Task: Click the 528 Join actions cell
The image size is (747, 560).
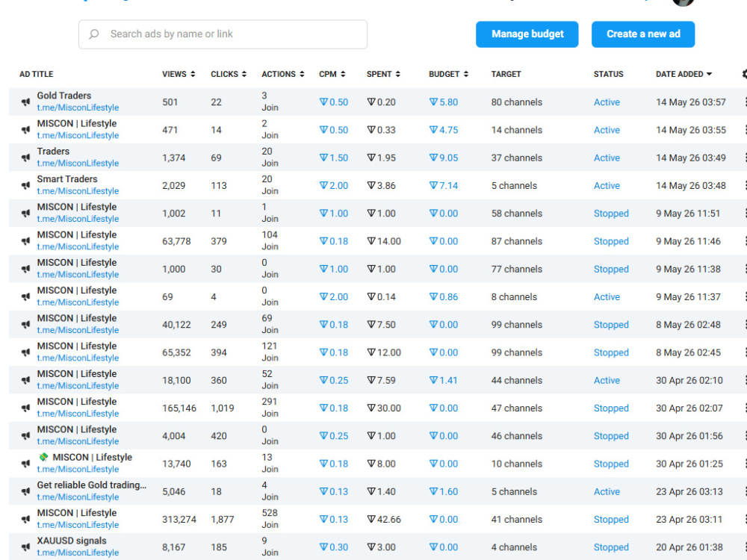Action: coord(270,519)
